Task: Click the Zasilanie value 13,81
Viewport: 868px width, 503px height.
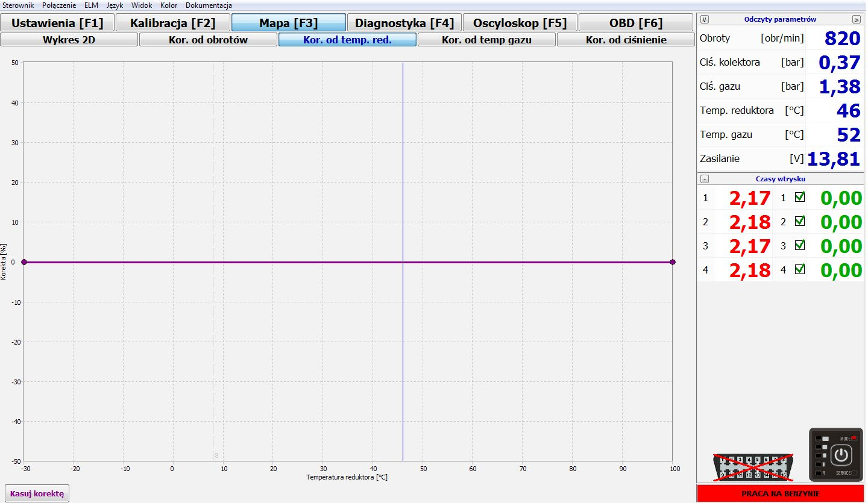Action: [x=834, y=158]
